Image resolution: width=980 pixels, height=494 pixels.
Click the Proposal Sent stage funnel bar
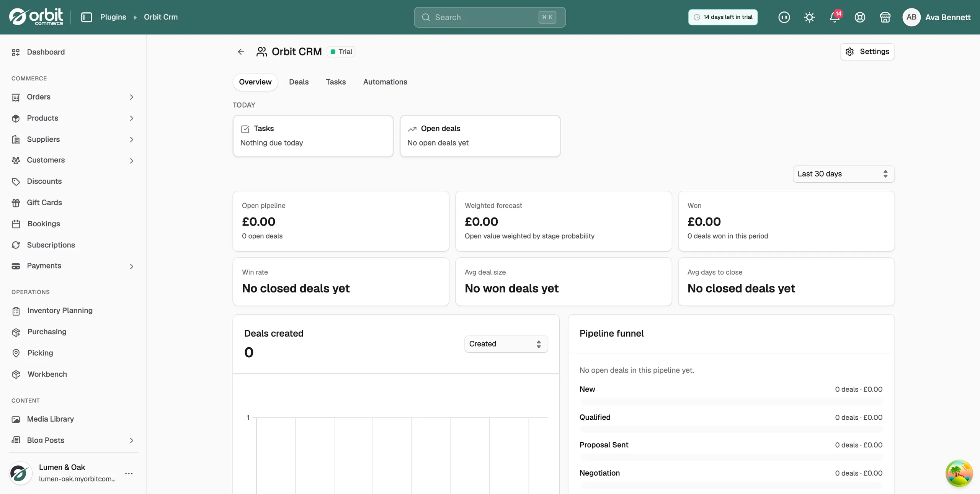(x=731, y=457)
